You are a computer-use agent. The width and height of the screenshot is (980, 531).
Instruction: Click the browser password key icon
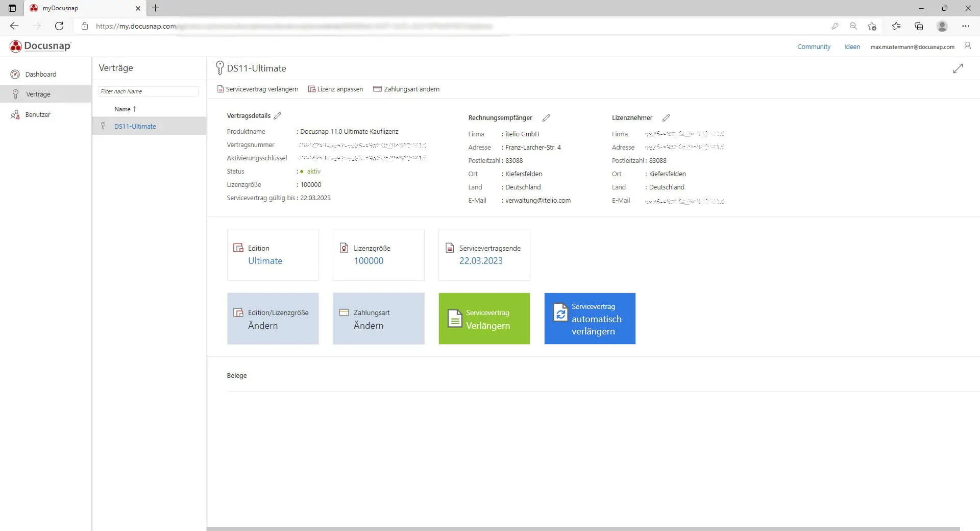point(835,26)
